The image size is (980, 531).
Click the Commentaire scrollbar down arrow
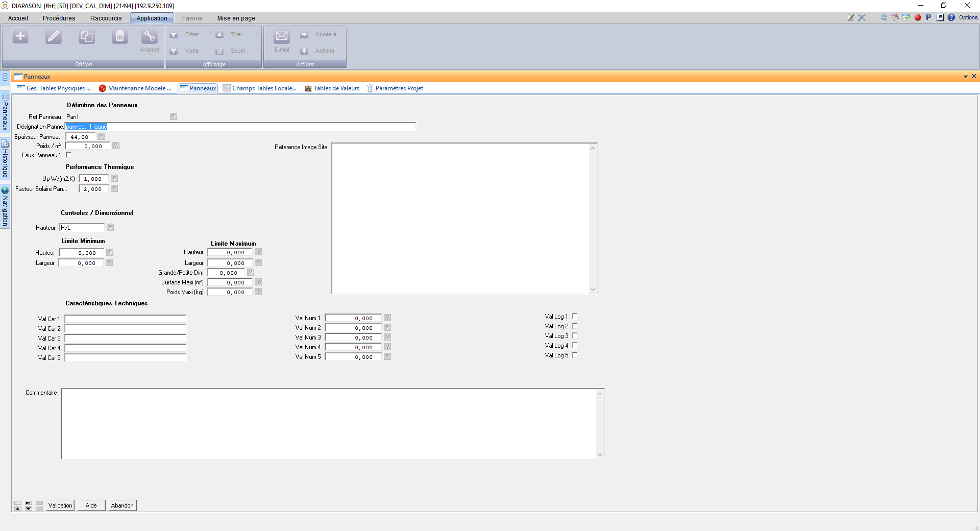coord(600,455)
